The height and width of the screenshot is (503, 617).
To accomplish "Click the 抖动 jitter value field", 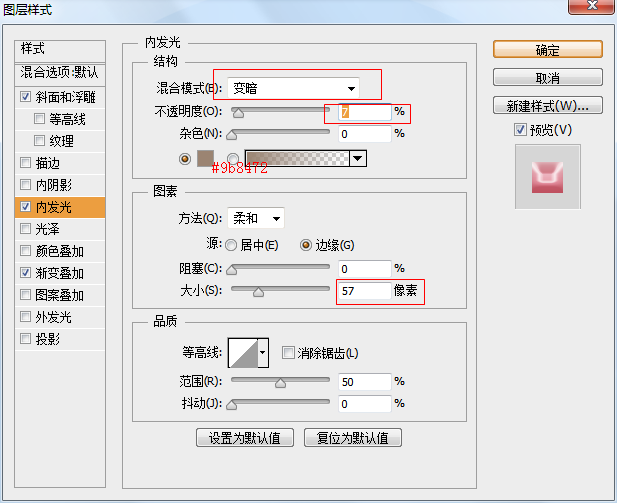I will pos(365,404).
